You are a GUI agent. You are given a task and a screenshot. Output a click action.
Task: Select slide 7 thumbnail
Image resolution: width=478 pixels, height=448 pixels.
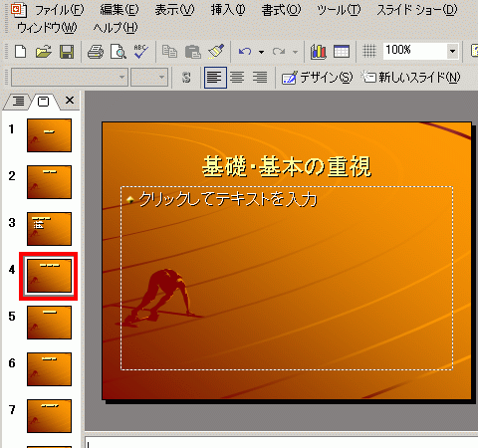49,416
